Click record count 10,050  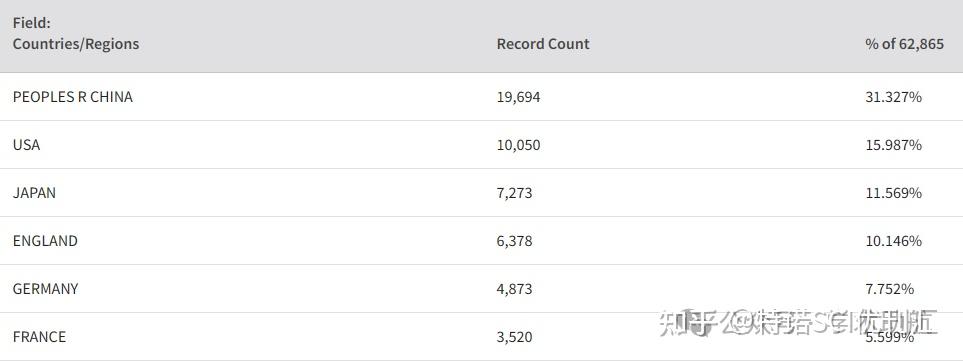click(x=518, y=145)
